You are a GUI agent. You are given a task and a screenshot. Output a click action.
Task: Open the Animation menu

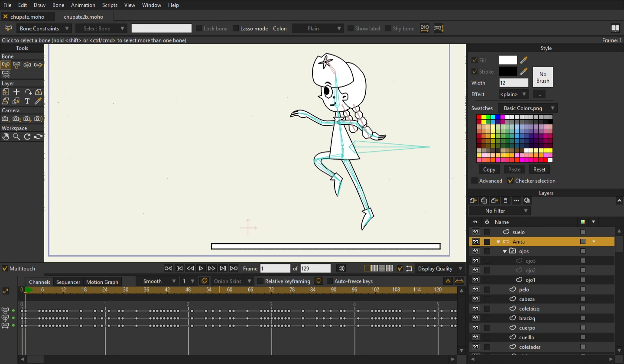(83, 5)
